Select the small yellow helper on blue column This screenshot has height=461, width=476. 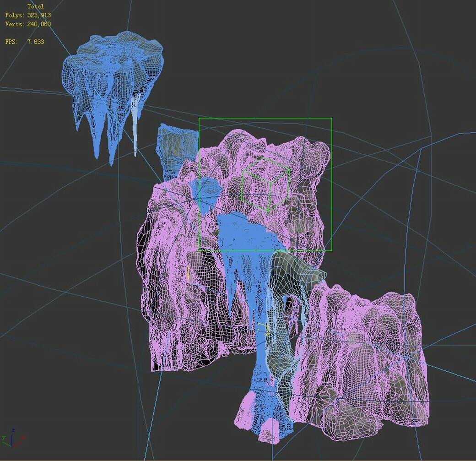tap(264, 330)
